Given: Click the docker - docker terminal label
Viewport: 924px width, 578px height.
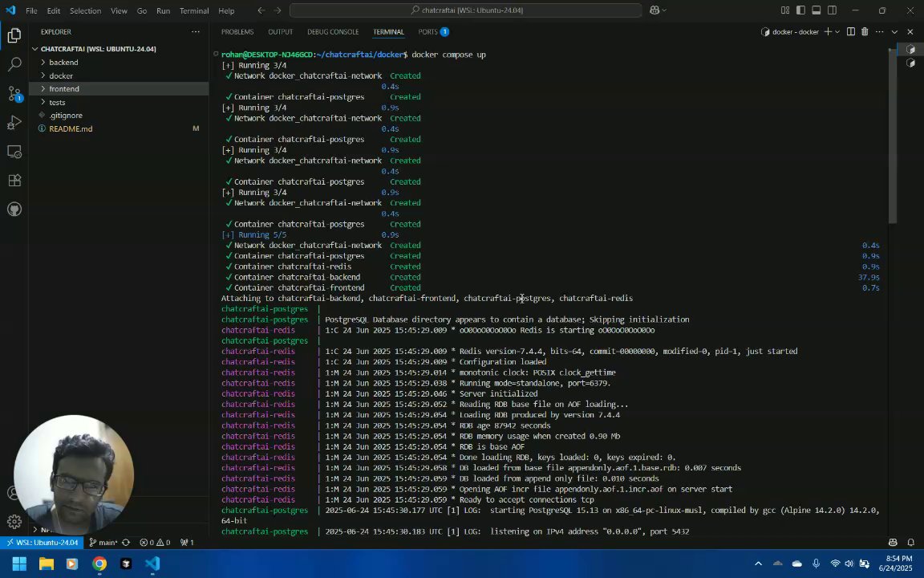Looking at the screenshot, I should click(x=789, y=32).
